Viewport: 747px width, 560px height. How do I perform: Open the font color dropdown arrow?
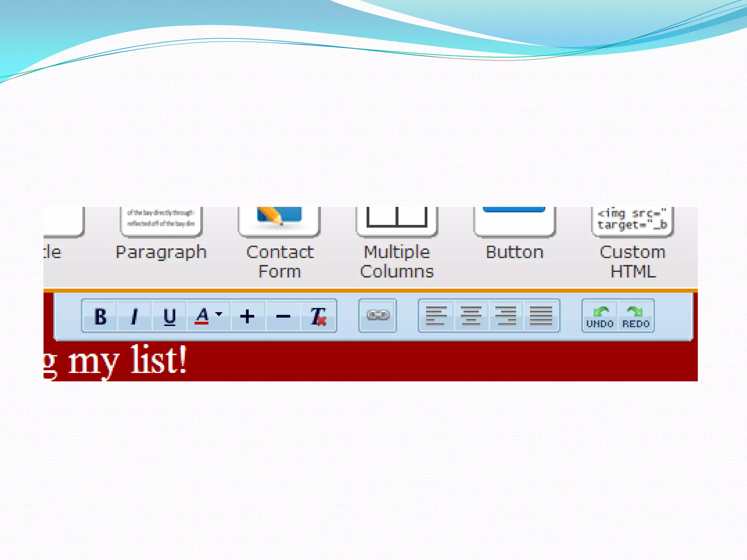(219, 314)
